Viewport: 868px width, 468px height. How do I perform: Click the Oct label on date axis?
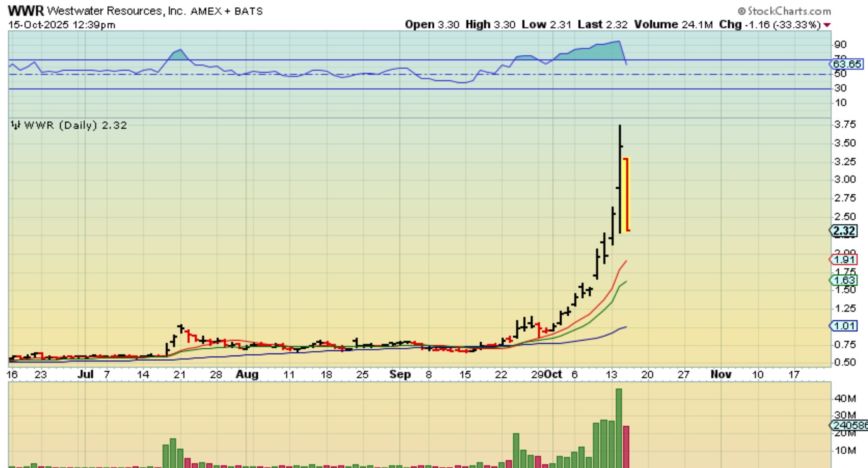pyautogui.click(x=553, y=374)
